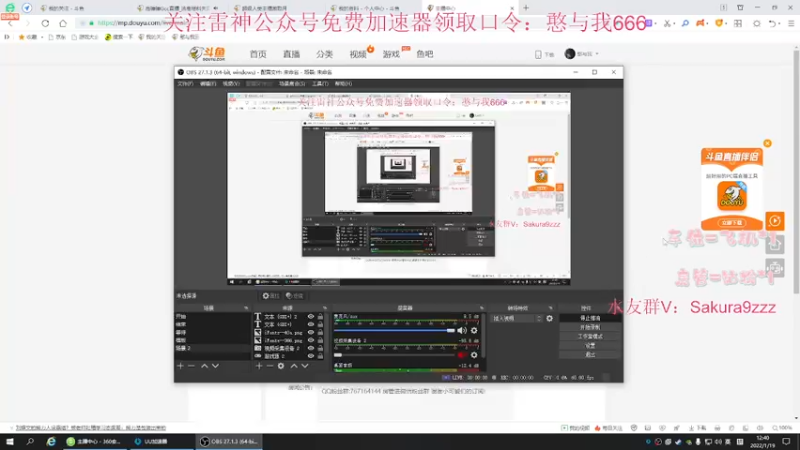Open the scene transition type dropdown

pos(516,318)
